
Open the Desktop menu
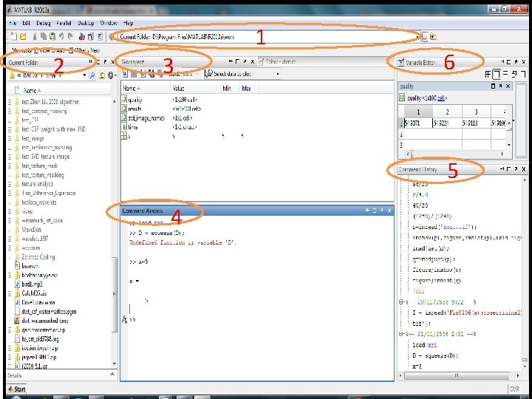[86, 23]
